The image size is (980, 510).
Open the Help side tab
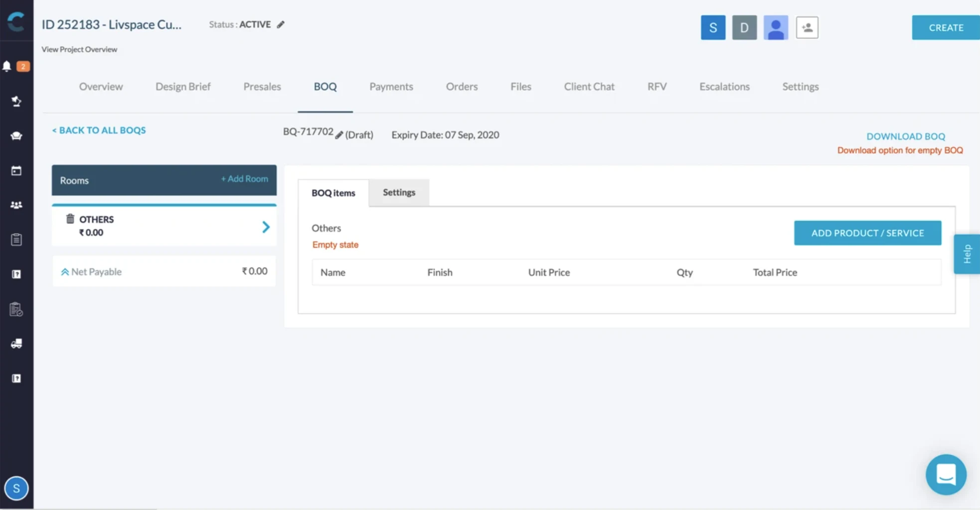[x=967, y=254]
